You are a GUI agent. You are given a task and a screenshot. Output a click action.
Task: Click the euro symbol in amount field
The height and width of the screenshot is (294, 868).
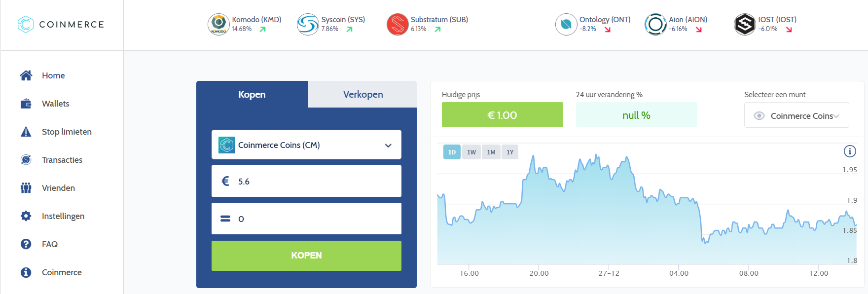(225, 181)
